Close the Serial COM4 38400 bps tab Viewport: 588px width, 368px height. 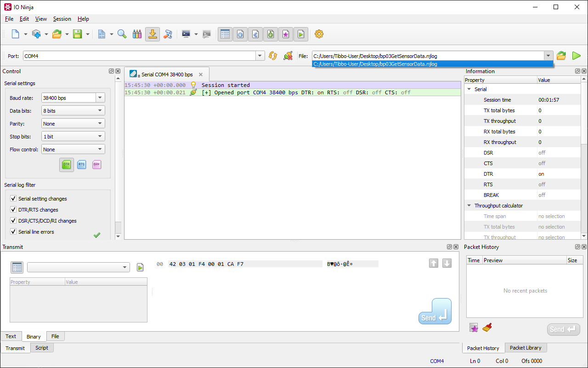pyautogui.click(x=201, y=75)
